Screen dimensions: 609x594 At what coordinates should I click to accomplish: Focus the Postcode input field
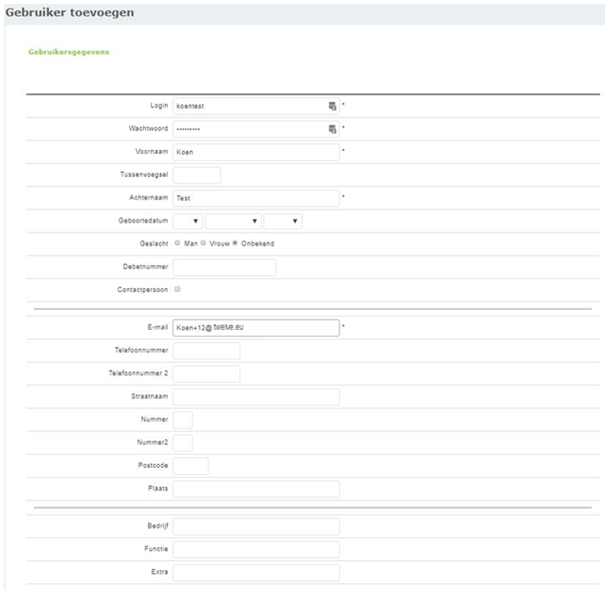coord(191,466)
